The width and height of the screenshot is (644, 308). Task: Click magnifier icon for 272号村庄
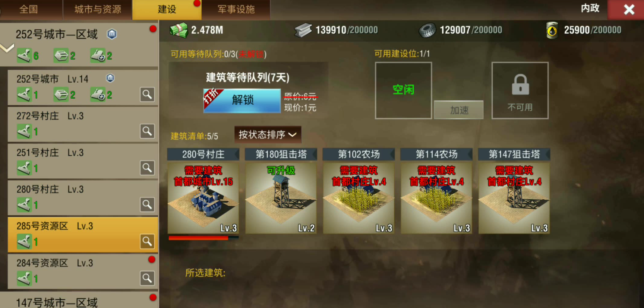tap(147, 131)
